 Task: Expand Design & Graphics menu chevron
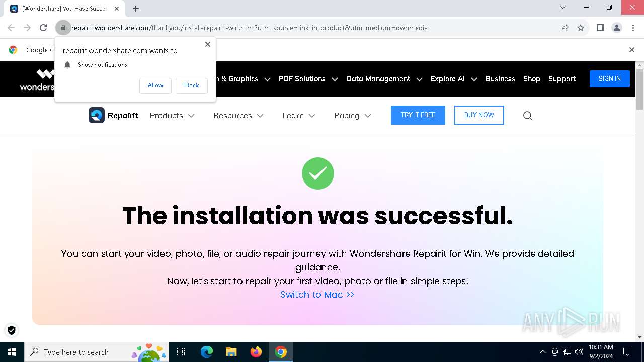pos(267,79)
